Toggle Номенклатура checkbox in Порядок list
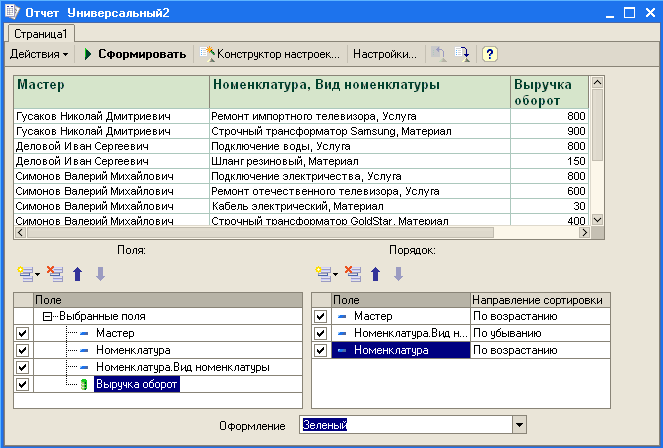This screenshot has height=448, width=663. click(x=321, y=350)
